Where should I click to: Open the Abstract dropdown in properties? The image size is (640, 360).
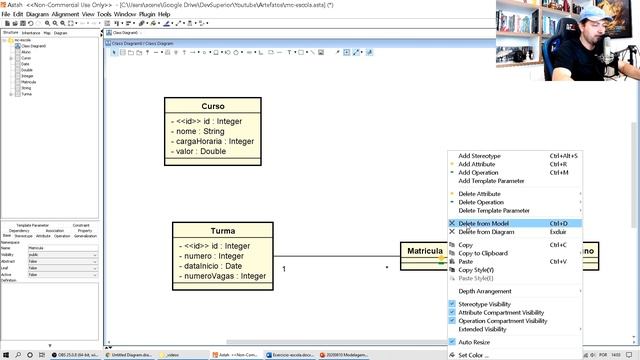pyautogui.click(x=63, y=261)
